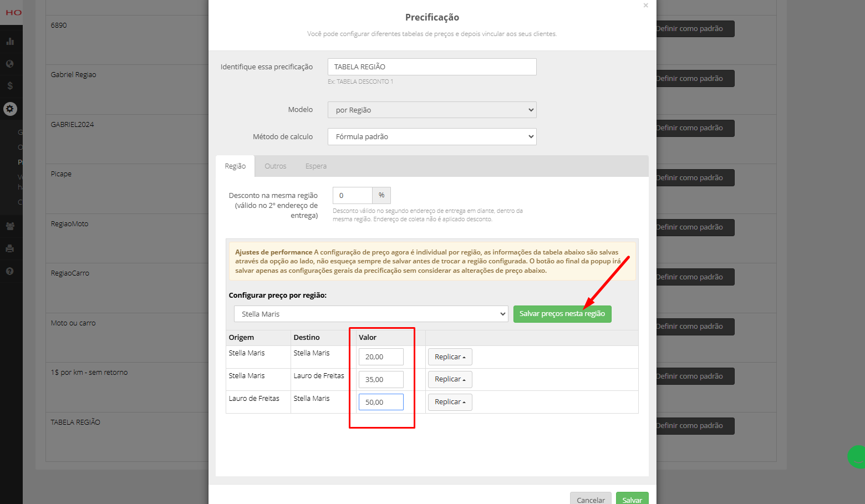This screenshot has width=865, height=504.
Task: Switch to the Espera tab
Action: pos(316,166)
